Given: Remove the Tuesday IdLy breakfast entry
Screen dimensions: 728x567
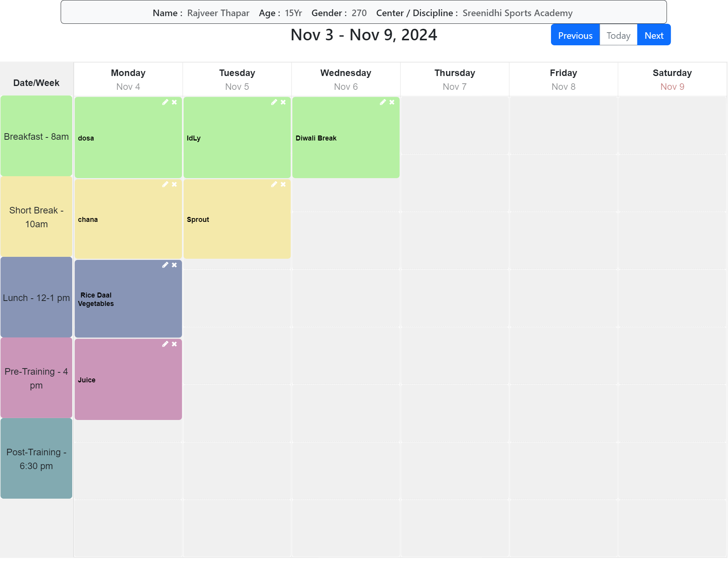Looking at the screenshot, I should pyautogui.click(x=283, y=102).
